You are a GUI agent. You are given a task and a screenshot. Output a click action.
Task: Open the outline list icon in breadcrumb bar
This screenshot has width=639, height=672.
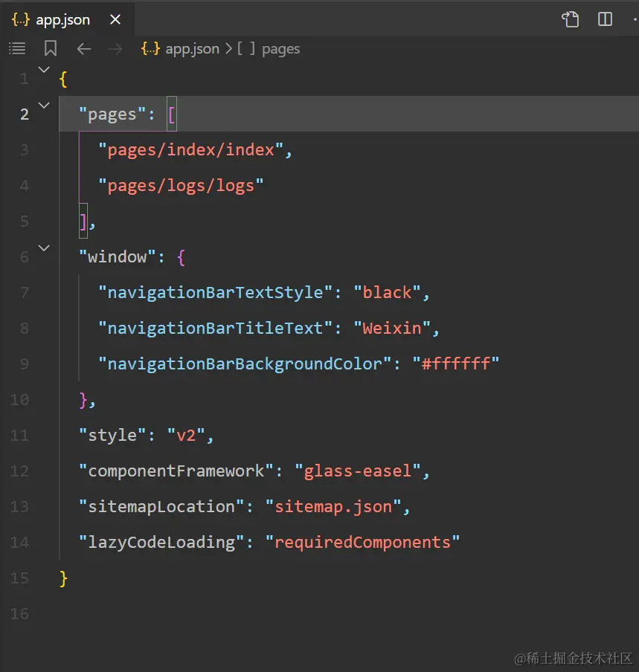pos(17,48)
